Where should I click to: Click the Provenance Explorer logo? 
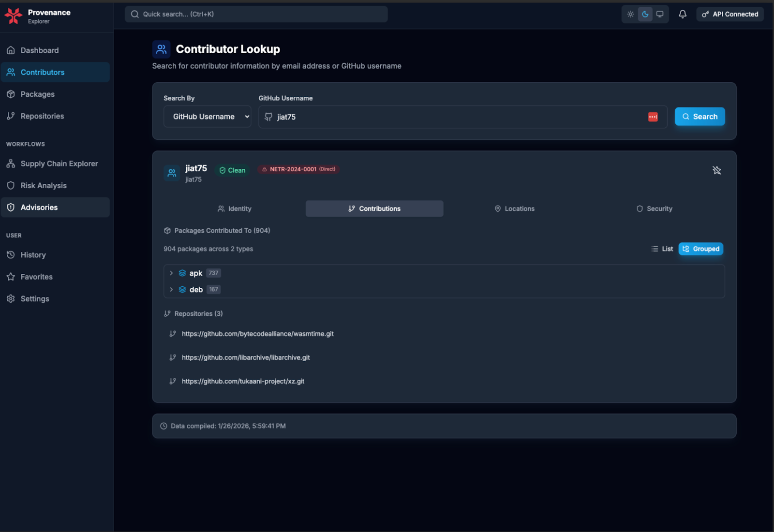click(14, 16)
